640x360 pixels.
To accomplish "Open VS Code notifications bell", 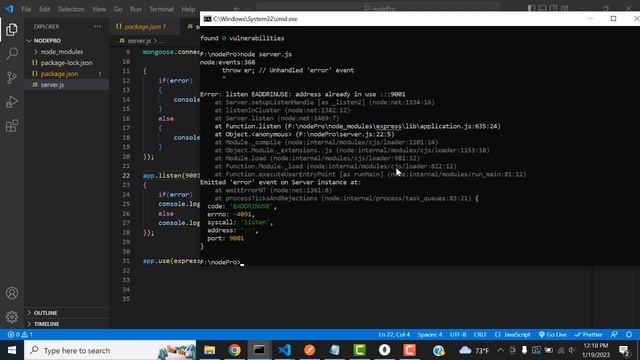I will [x=629, y=334].
